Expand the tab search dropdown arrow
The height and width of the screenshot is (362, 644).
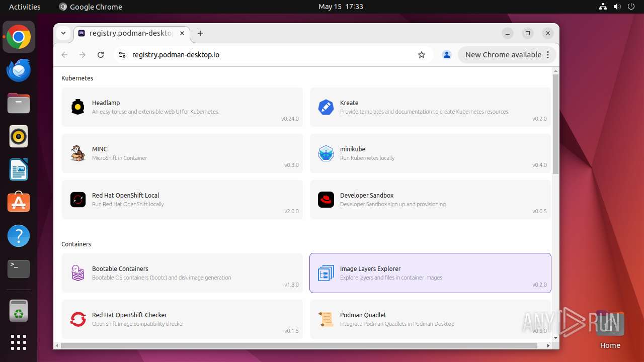click(63, 33)
